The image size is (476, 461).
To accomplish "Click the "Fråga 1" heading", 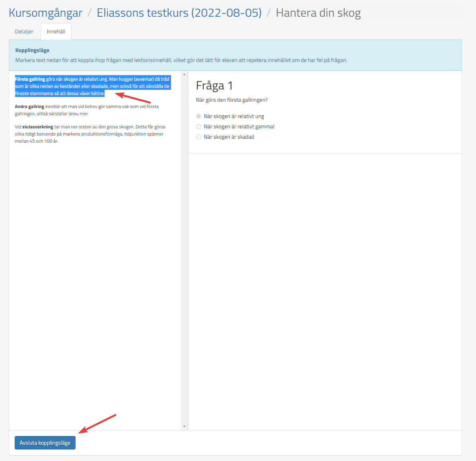I will coord(214,85).
